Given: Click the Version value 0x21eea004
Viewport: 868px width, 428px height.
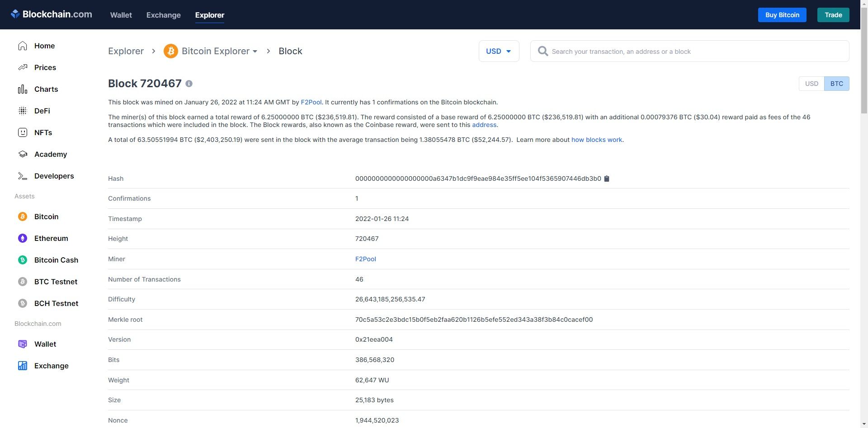Looking at the screenshot, I should tap(374, 339).
